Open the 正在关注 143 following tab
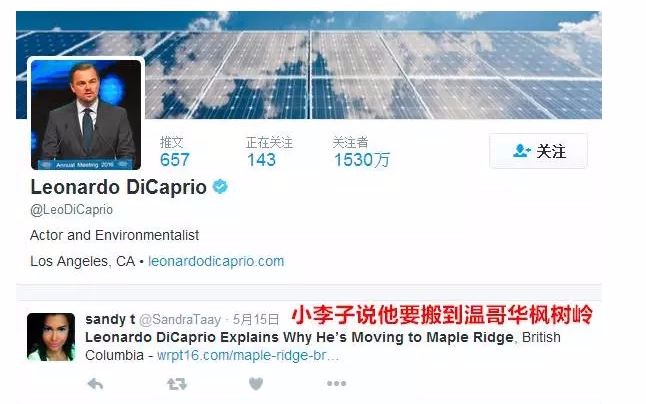 click(x=269, y=152)
